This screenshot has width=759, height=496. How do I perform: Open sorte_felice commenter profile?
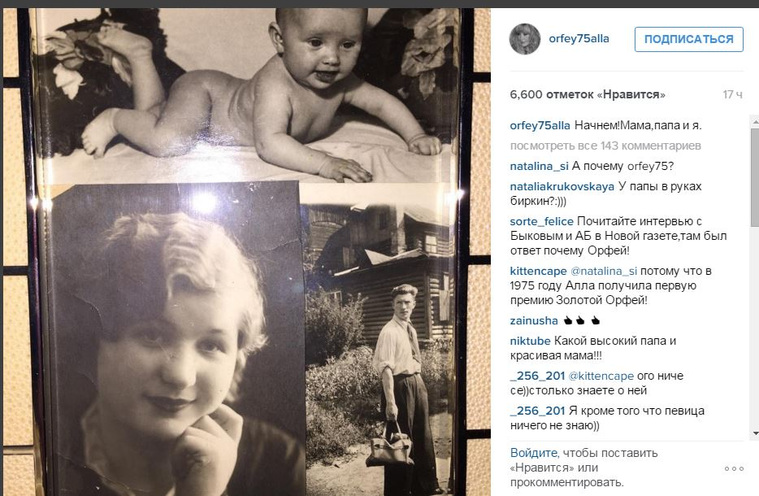coord(541,221)
